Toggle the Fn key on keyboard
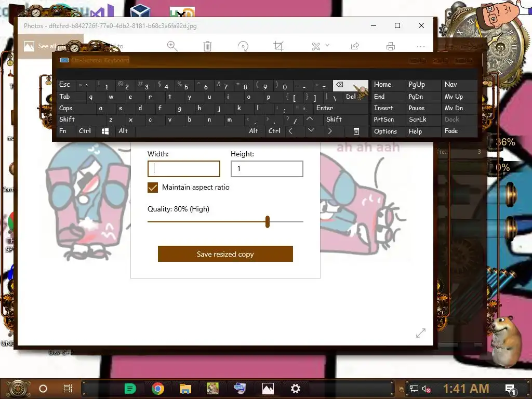The image size is (532, 399). (x=66, y=131)
